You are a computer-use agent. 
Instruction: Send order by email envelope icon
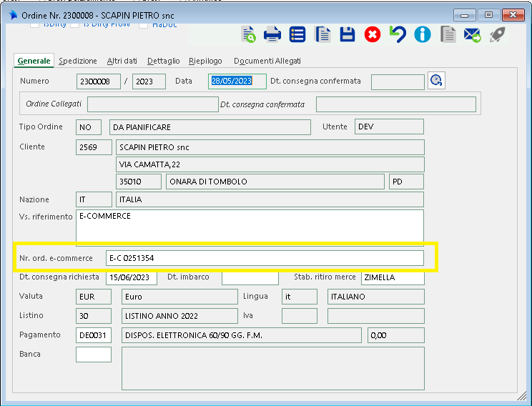[472, 34]
